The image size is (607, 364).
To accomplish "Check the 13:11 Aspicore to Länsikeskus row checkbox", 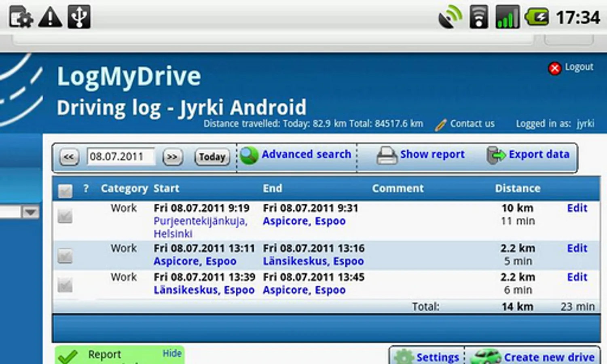I will point(65,256).
